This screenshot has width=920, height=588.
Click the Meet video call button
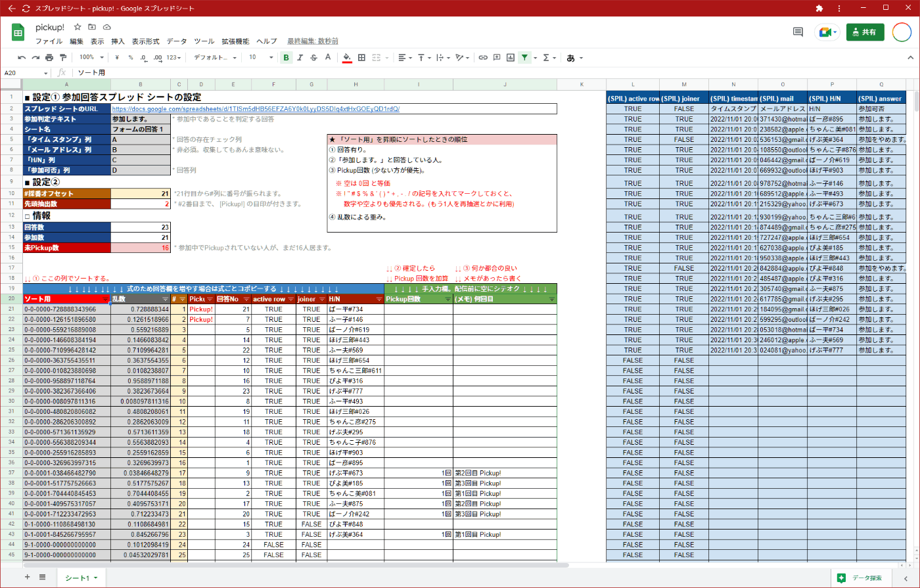[827, 32]
